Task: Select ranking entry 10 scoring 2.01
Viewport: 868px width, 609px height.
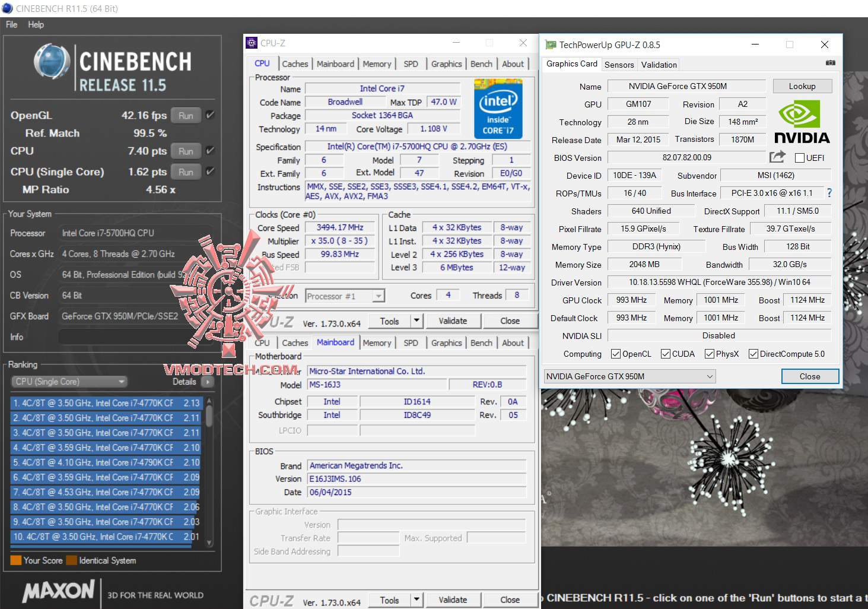Action: point(107,537)
